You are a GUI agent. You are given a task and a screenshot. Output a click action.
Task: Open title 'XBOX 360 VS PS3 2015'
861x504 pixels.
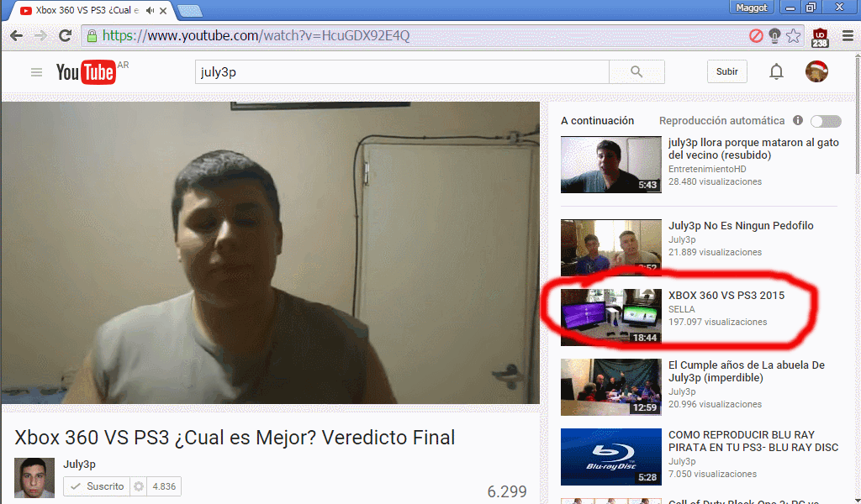point(726,295)
